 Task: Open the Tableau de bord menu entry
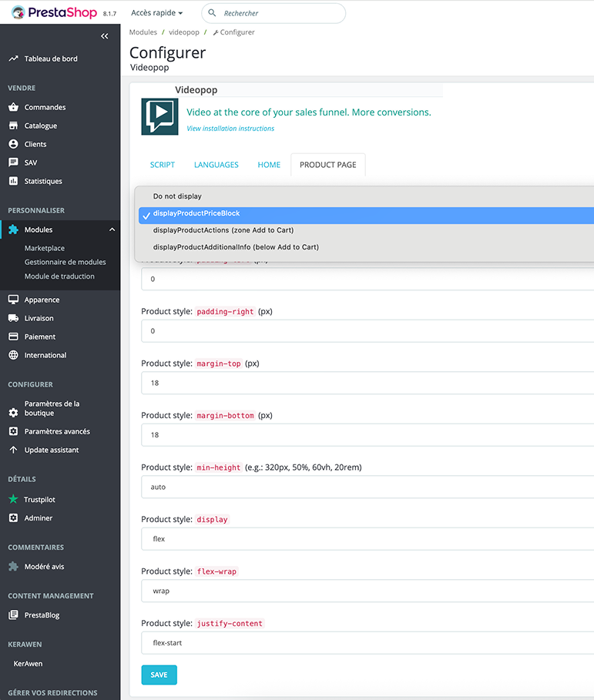[51, 59]
